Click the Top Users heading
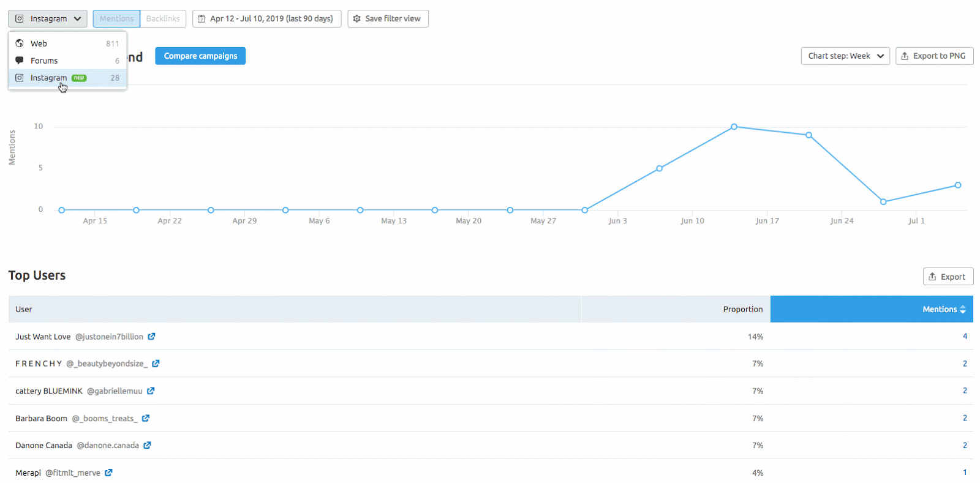 [x=37, y=275]
